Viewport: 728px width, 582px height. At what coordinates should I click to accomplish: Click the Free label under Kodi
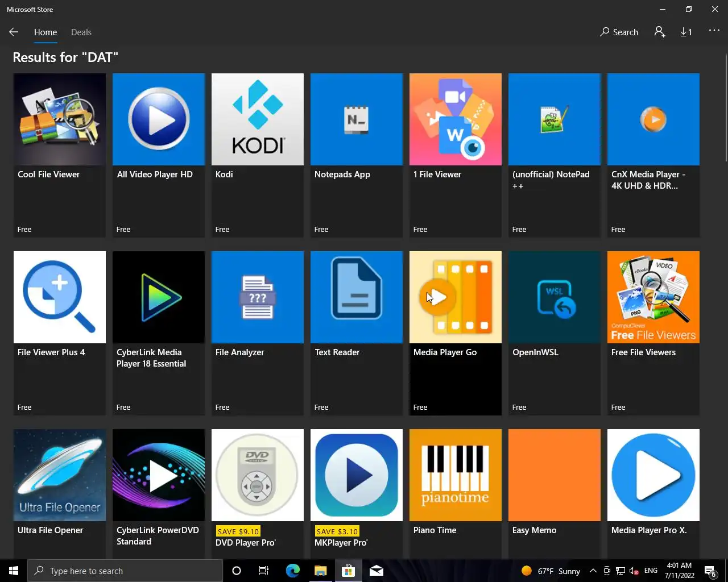(x=222, y=230)
